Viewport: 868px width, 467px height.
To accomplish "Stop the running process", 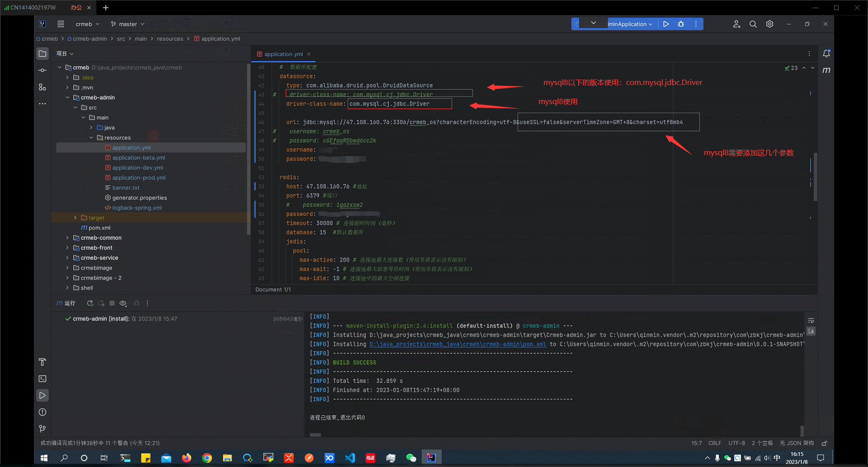I will 112,303.
